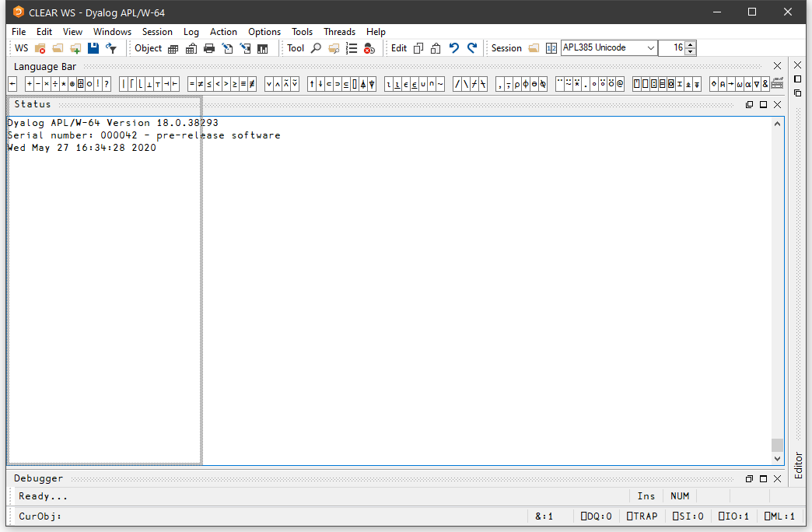Click the Redo arrow in Edit toolbar
Image resolution: width=812 pixels, height=532 pixels.
(x=471, y=48)
